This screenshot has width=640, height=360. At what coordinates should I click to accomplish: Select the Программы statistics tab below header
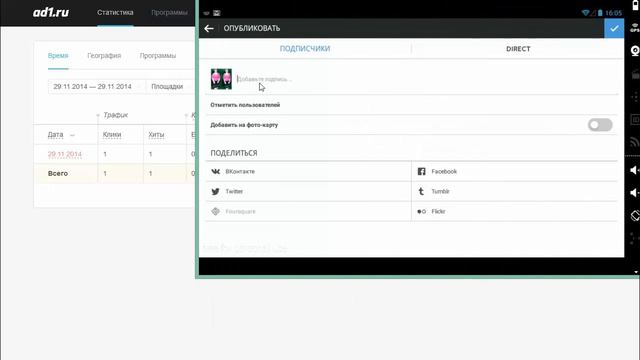pos(158,56)
